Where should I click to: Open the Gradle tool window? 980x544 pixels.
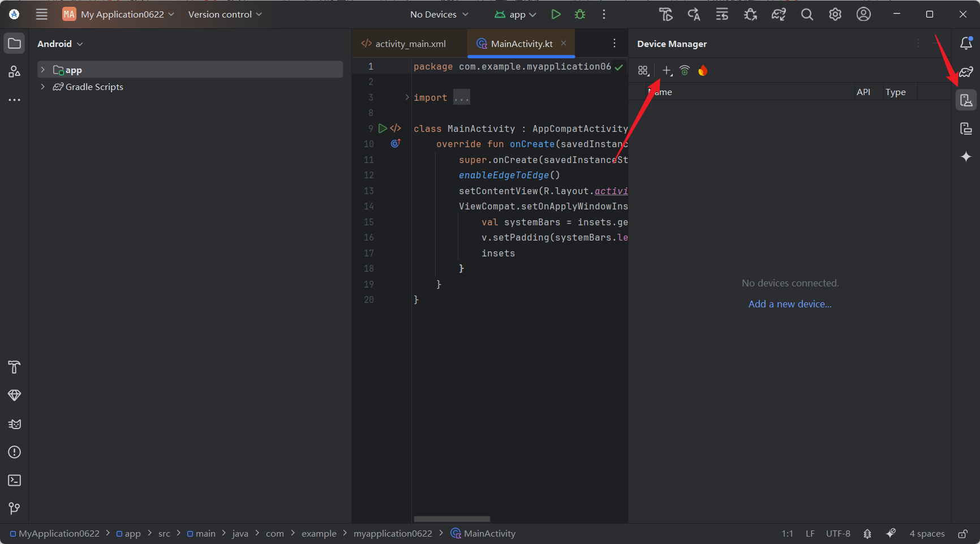pos(967,72)
